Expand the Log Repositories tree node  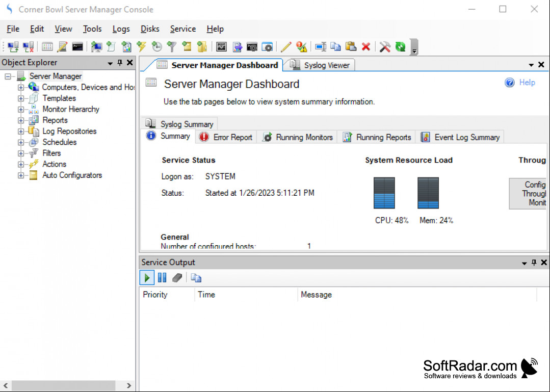pos(21,131)
